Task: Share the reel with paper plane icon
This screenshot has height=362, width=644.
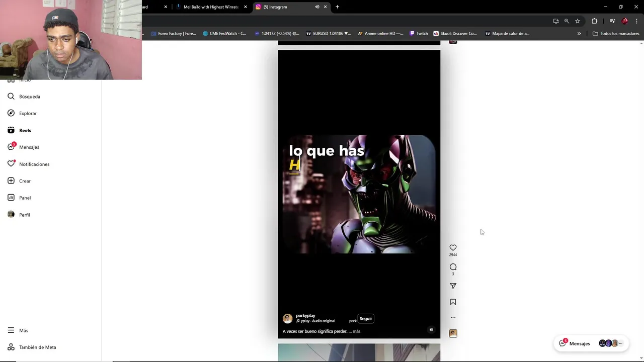Action: point(453,286)
